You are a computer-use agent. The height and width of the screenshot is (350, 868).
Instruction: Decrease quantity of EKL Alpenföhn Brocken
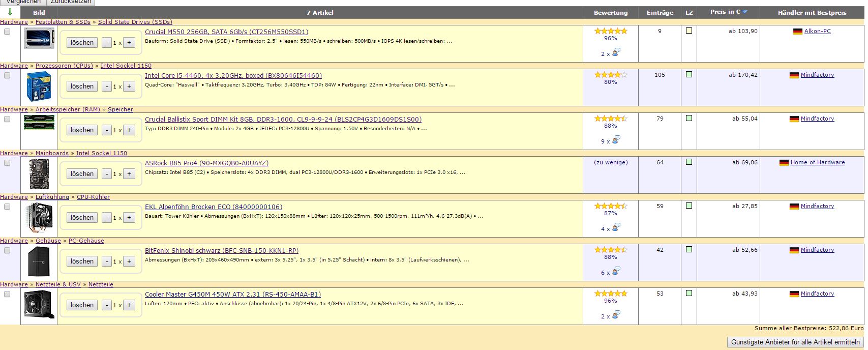point(107,218)
